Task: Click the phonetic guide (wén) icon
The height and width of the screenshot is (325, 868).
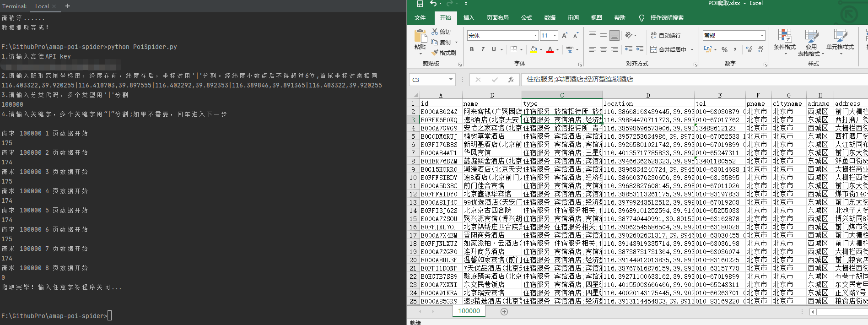Action: point(570,49)
